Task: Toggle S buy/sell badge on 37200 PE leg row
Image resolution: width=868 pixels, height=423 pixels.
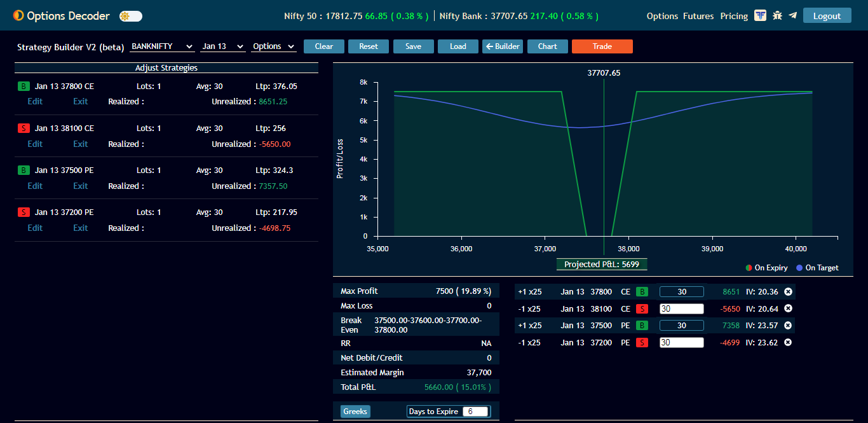Action: pos(642,342)
